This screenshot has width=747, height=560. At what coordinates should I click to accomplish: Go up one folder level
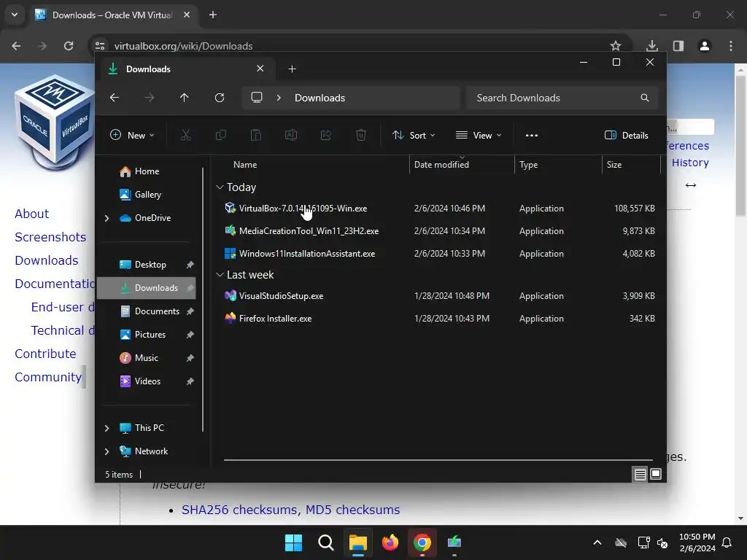tap(185, 98)
